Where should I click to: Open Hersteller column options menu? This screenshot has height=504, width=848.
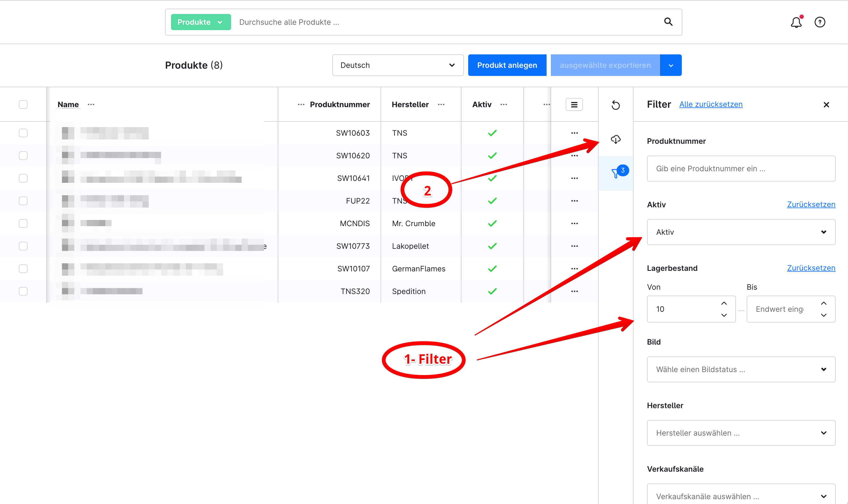441,105
